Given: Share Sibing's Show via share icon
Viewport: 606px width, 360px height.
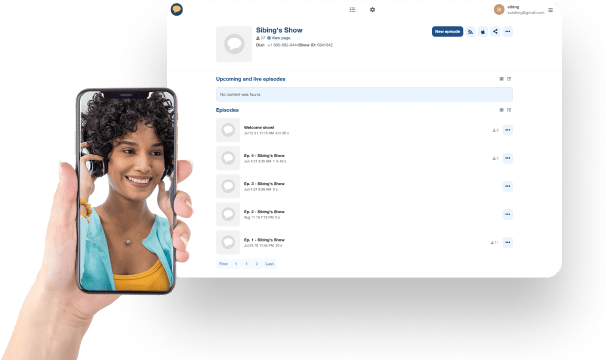Looking at the screenshot, I should pos(495,32).
